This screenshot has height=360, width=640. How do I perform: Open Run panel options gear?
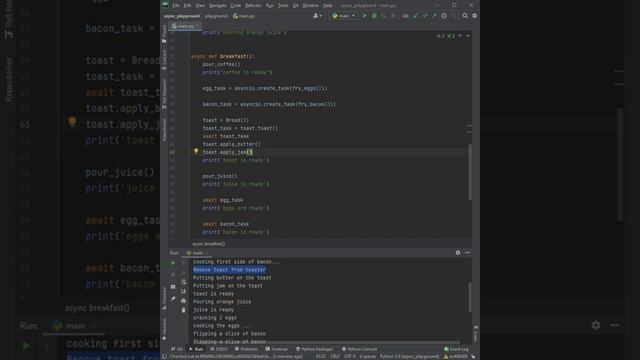point(458,253)
